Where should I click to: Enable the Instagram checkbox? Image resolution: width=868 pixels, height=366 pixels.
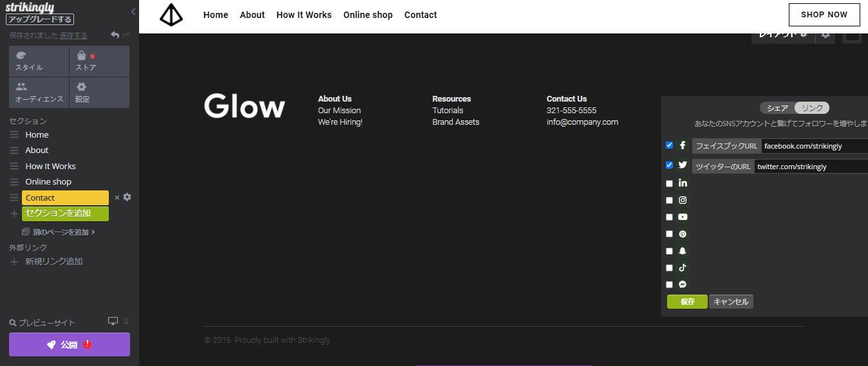pyautogui.click(x=669, y=201)
